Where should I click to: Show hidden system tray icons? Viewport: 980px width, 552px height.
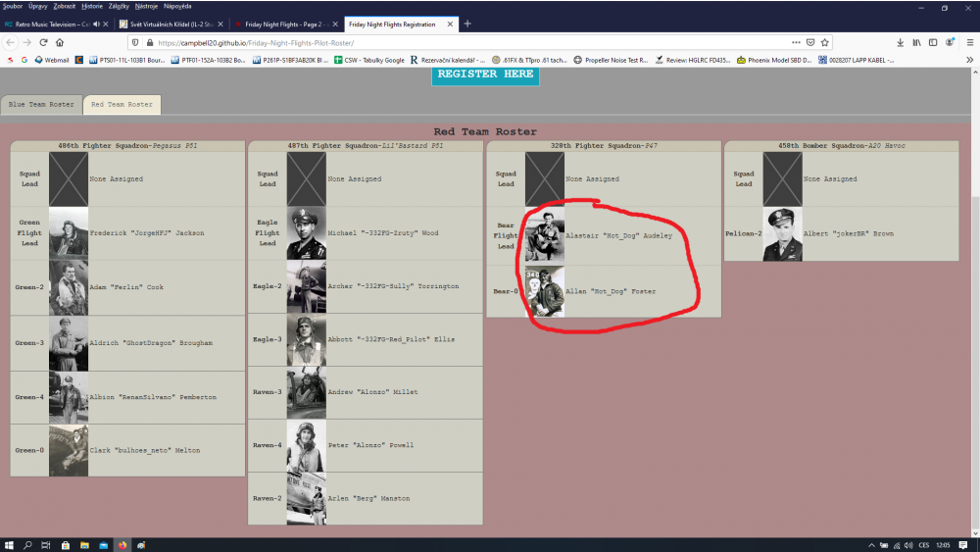pyautogui.click(x=871, y=544)
